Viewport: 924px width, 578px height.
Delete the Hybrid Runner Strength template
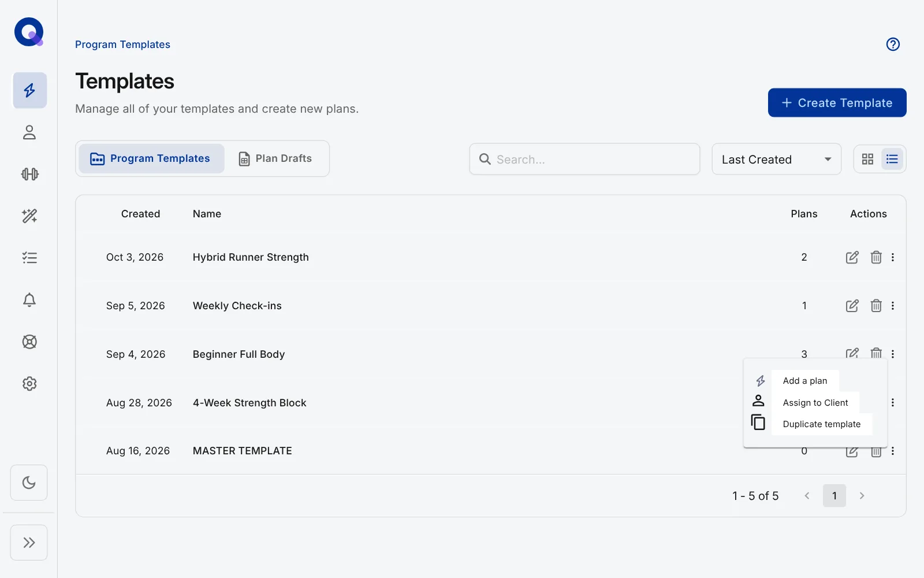click(876, 257)
